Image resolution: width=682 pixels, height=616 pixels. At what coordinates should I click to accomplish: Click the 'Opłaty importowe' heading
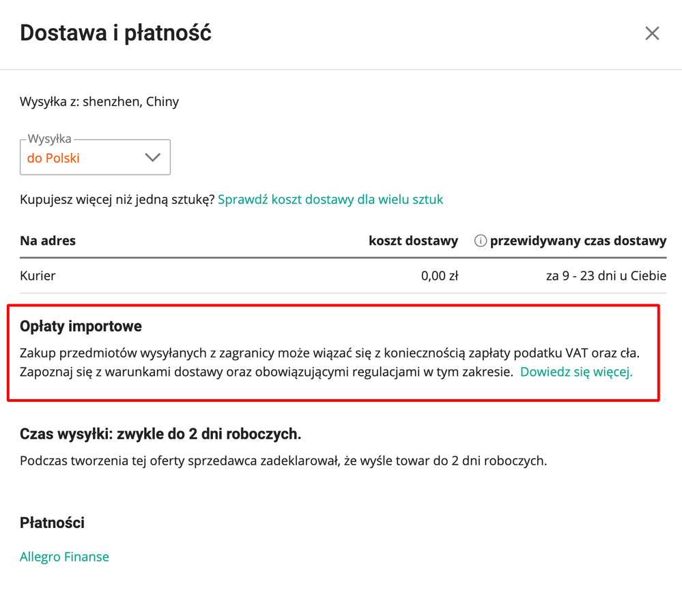pos(81,327)
